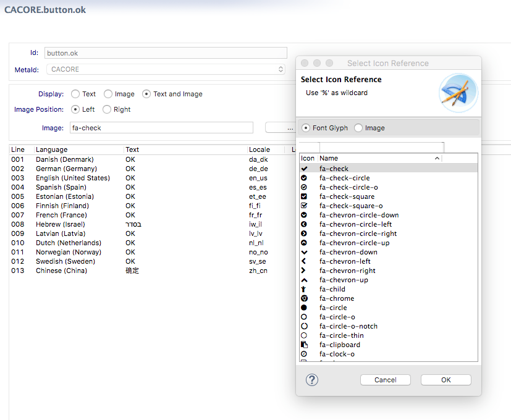Select the Font Glyph radio option
This screenshot has width=511, height=420.
click(x=306, y=128)
